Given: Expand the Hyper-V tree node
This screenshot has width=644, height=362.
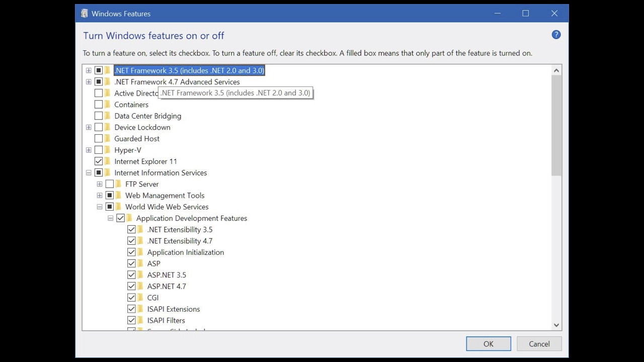Looking at the screenshot, I should pyautogui.click(x=89, y=150).
